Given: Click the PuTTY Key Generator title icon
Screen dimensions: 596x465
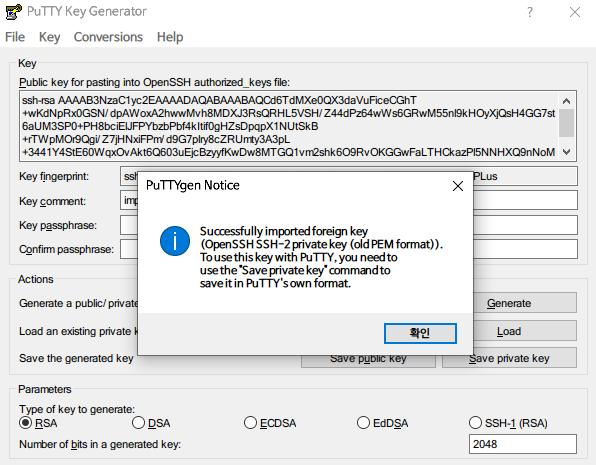Looking at the screenshot, I should [x=14, y=12].
